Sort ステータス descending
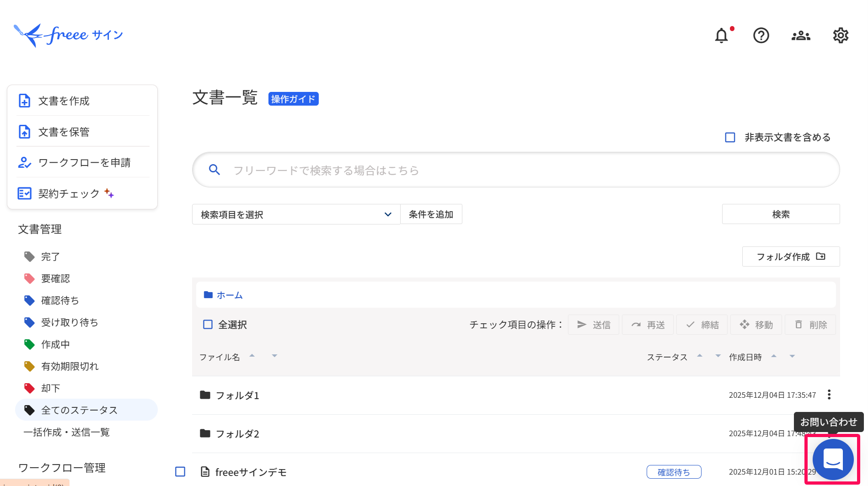 [x=718, y=355]
